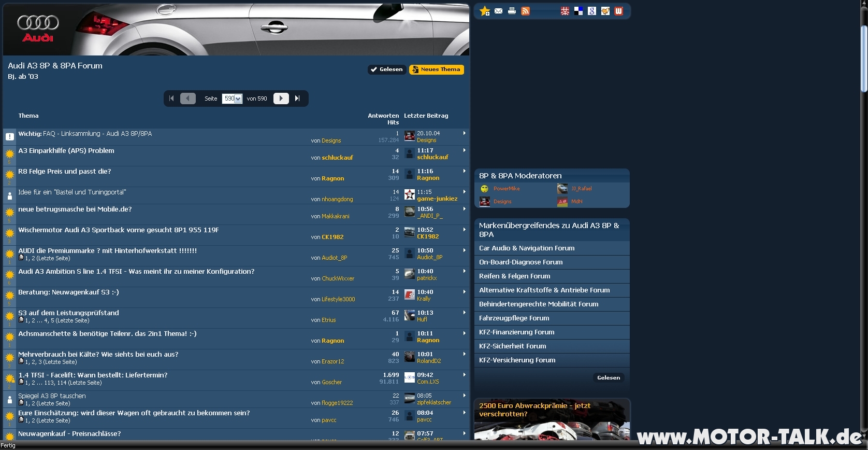Click game-junkiez avatar at 11:15
Image resolution: width=868 pixels, height=450 pixels.
pyautogui.click(x=410, y=195)
